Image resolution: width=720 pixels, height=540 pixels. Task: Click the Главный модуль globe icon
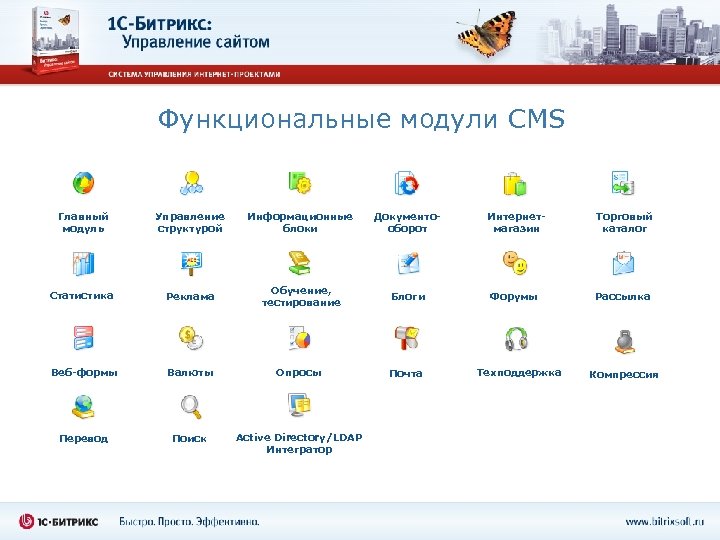[84, 183]
